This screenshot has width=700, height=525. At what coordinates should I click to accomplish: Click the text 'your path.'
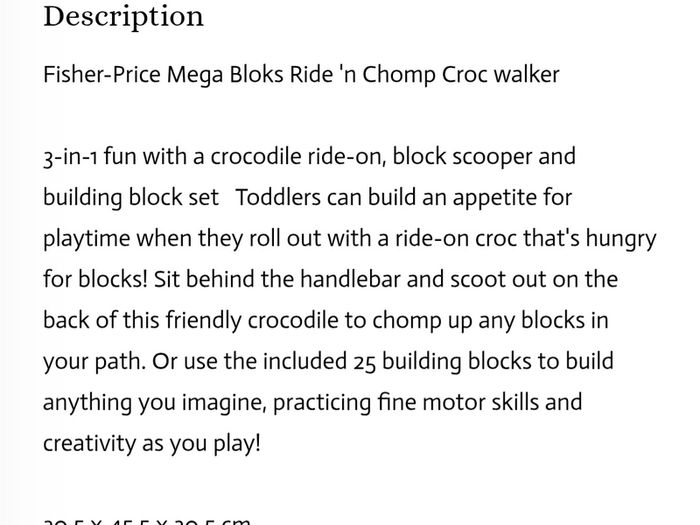pyautogui.click(x=95, y=362)
